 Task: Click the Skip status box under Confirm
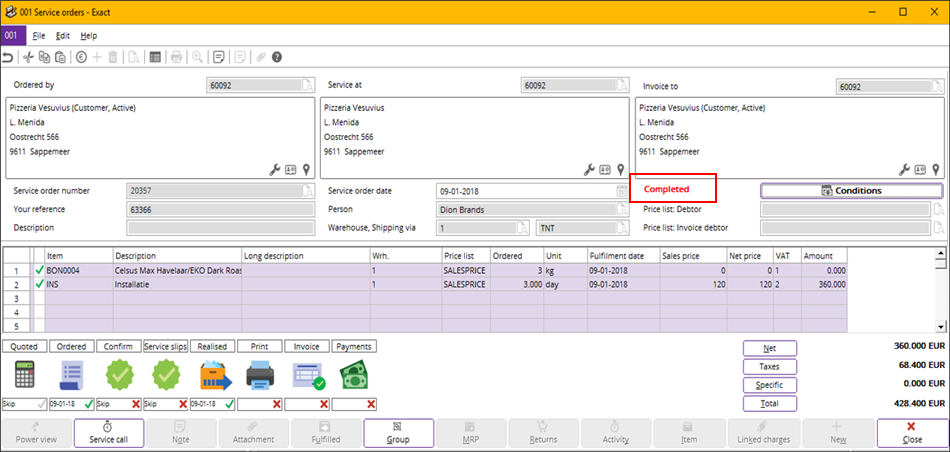tap(119, 404)
